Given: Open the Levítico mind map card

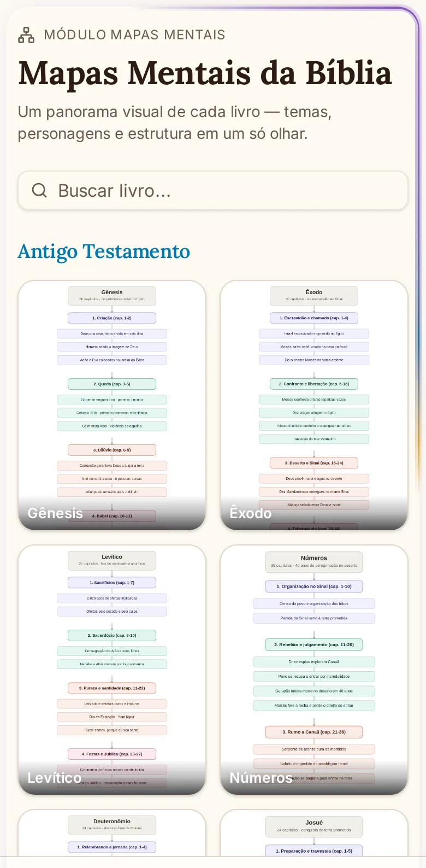Looking at the screenshot, I should [112, 670].
